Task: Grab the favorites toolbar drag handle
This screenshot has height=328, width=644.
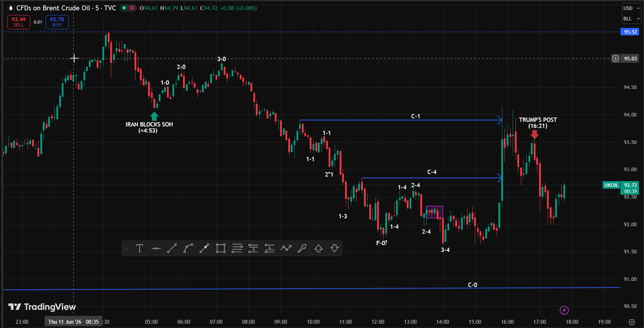Action: [126, 248]
